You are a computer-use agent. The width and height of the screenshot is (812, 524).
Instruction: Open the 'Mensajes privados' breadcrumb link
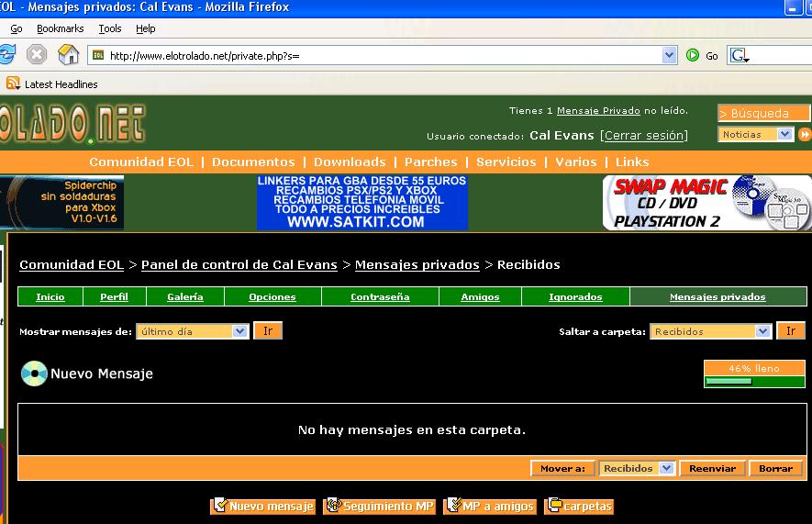(417, 264)
